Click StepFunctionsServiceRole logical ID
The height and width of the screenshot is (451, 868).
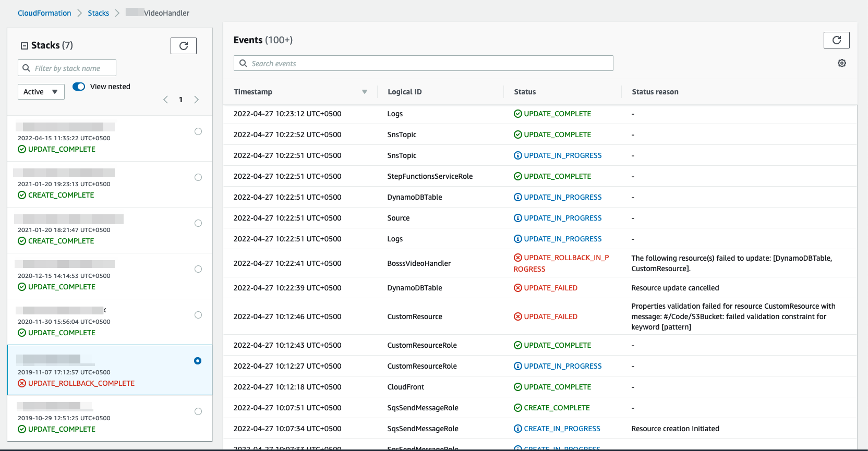(x=430, y=176)
